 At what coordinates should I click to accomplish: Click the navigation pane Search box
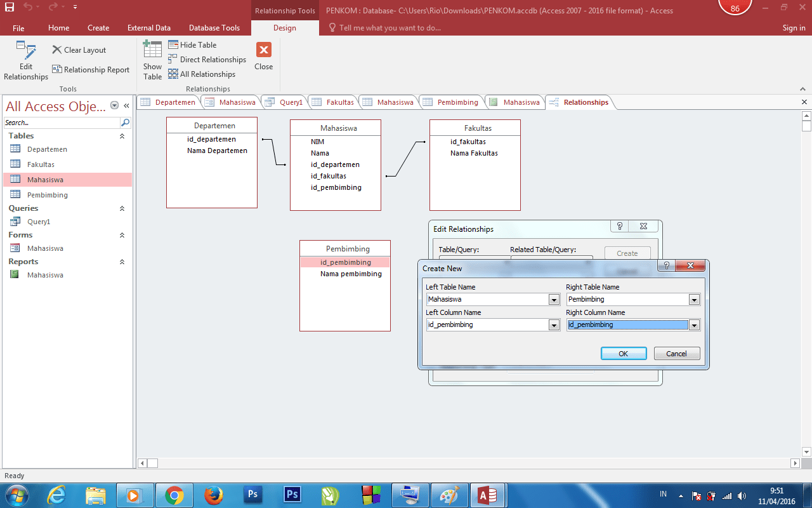pos(62,123)
